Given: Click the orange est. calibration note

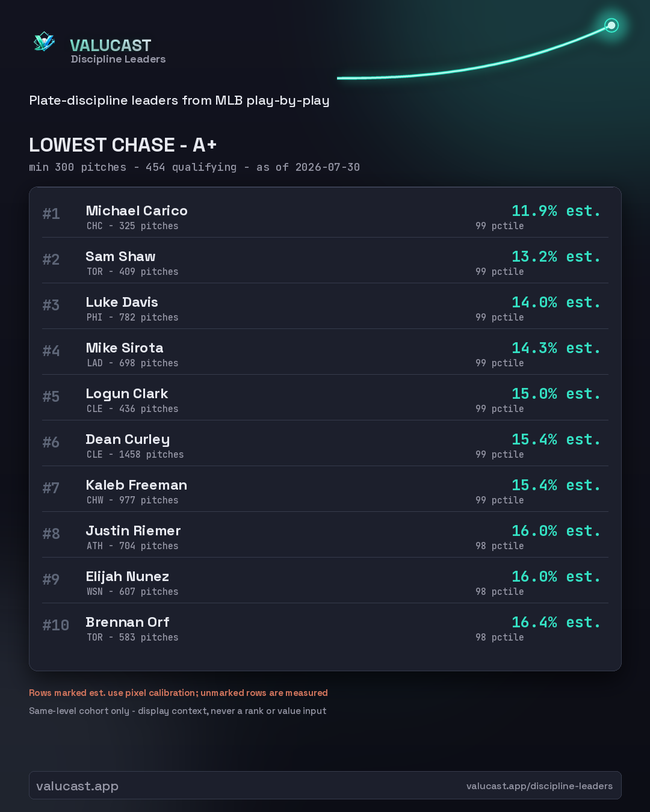Looking at the screenshot, I should pos(178,693).
